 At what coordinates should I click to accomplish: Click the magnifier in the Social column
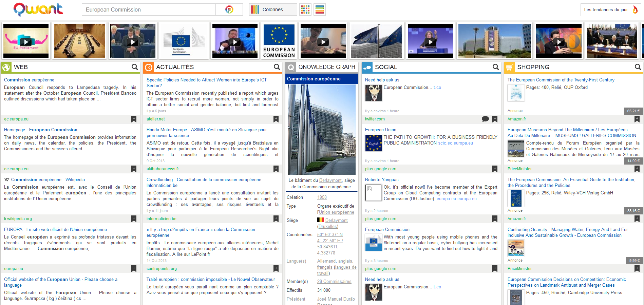click(x=496, y=67)
